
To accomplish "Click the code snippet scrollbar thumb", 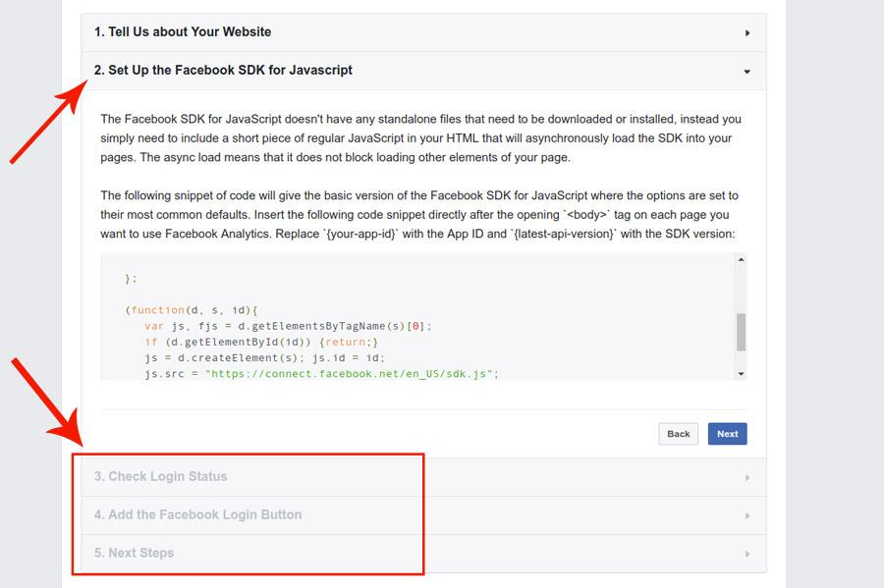I will [x=741, y=333].
